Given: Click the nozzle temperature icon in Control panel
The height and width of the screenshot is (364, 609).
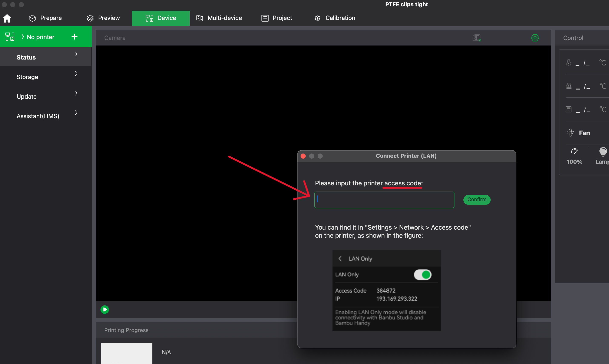Looking at the screenshot, I should 569,63.
